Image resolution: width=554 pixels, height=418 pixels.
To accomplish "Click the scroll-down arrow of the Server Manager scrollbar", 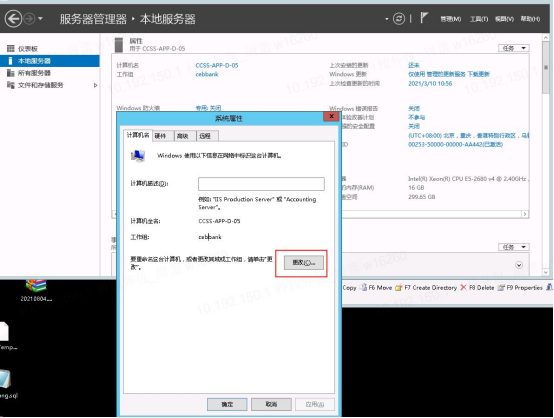I will (546, 272).
